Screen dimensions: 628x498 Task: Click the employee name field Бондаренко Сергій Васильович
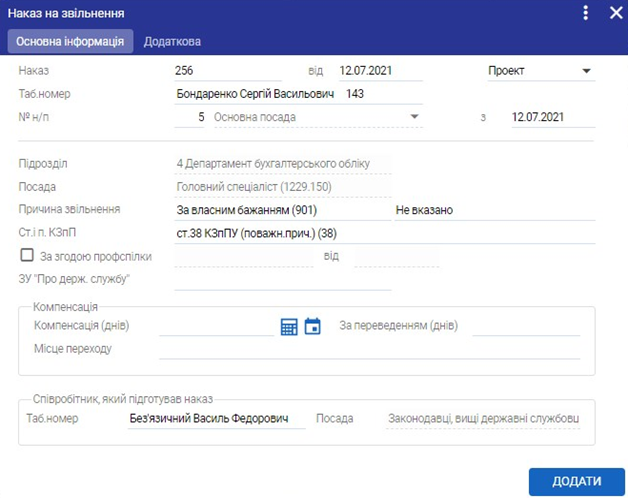[x=256, y=94]
